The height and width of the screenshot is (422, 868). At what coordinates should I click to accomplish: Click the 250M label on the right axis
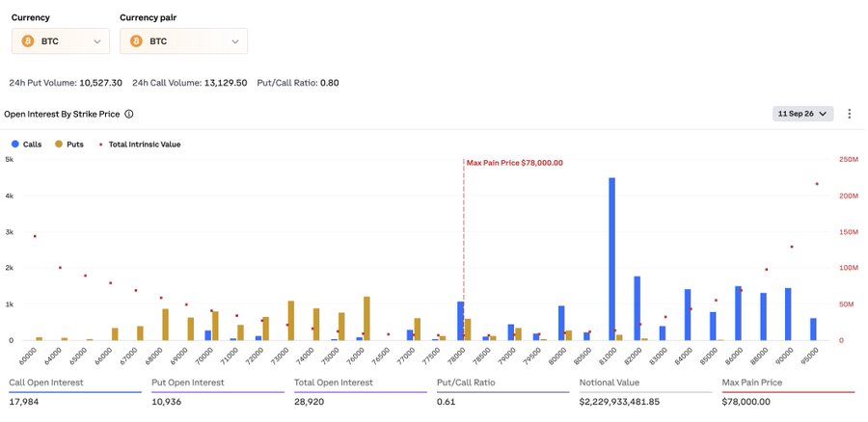849,159
